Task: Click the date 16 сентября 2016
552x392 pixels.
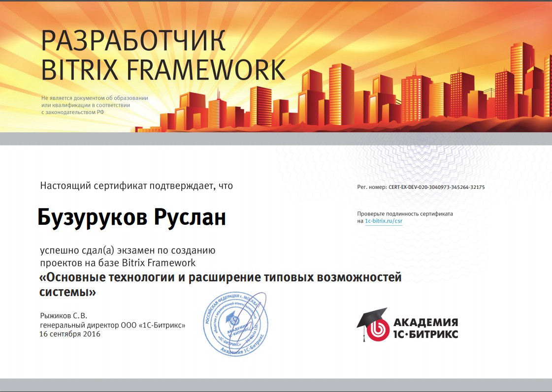Action: pos(70,334)
